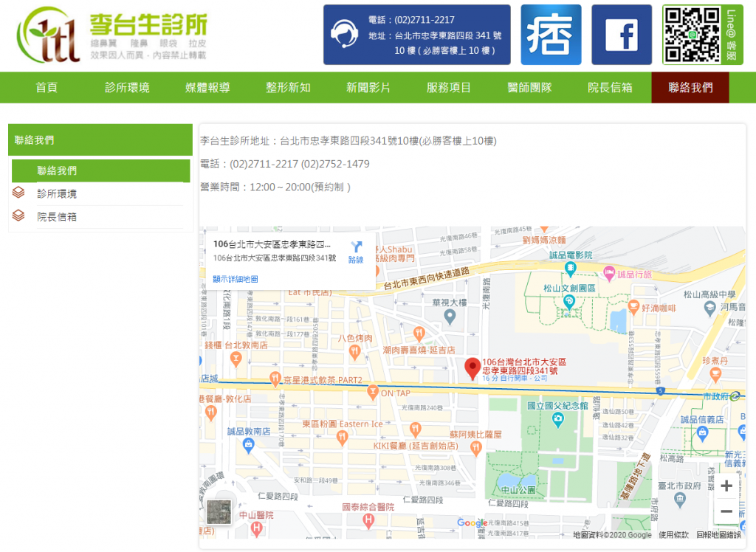Click the 東區粉圓 restaurant marker

click(342, 438)
